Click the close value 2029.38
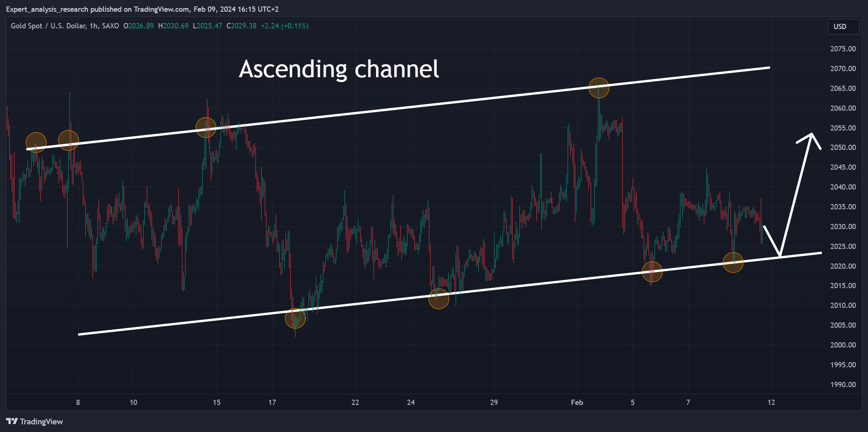 pyautogui.click(x=243, y=26)
